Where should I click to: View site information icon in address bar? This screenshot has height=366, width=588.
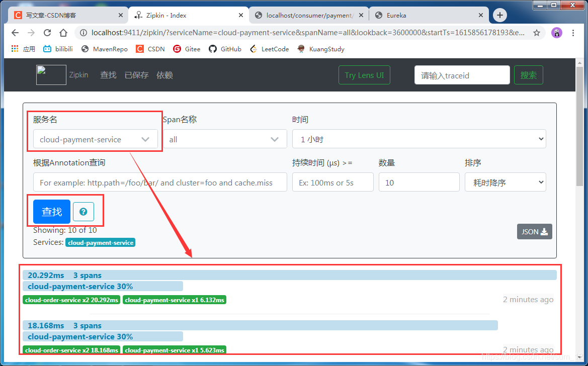coord(84,33)
